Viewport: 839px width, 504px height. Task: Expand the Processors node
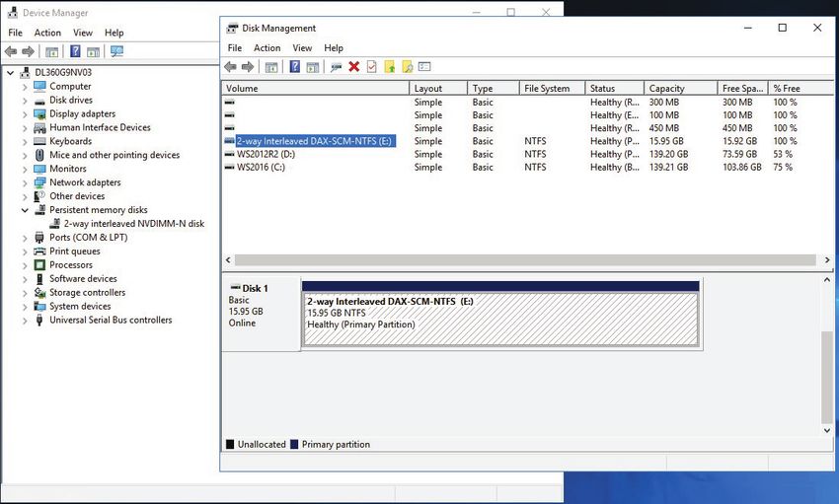click(25, 265)
